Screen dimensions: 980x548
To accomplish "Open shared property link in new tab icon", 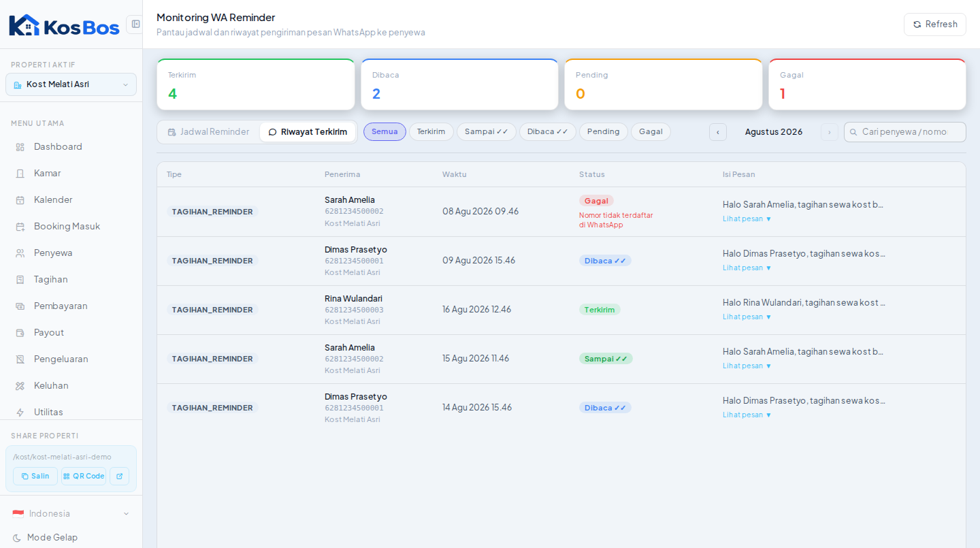I will click(119, 476).
